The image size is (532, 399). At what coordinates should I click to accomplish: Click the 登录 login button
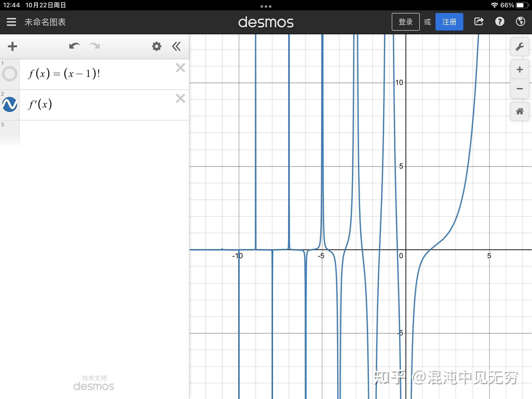pyautogui.click(x=405, y=22)
